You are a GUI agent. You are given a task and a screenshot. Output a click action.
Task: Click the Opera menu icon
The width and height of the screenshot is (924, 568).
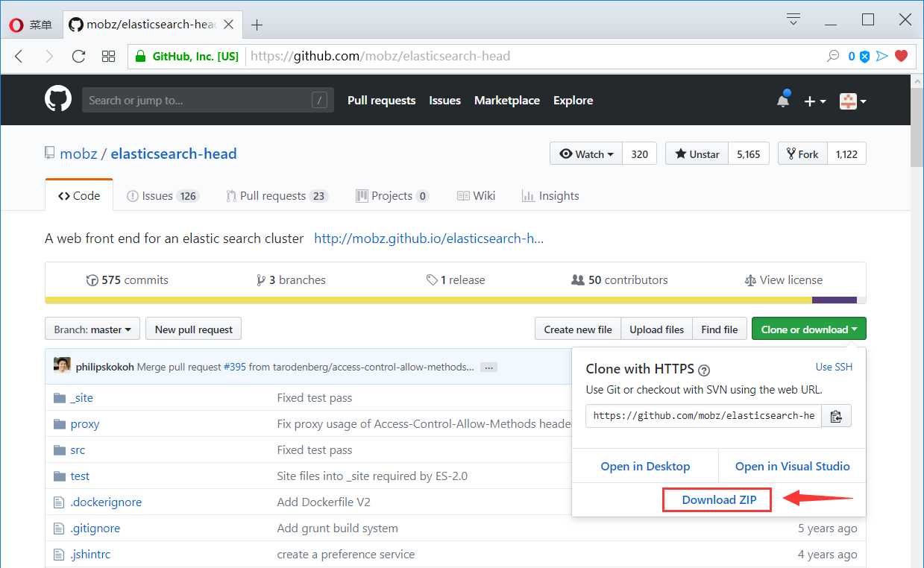tap(16, 25)
